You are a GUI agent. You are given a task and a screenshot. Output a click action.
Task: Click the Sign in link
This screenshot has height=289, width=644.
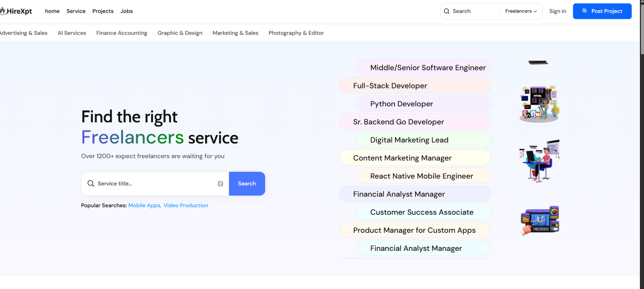[x=557, y=11]
